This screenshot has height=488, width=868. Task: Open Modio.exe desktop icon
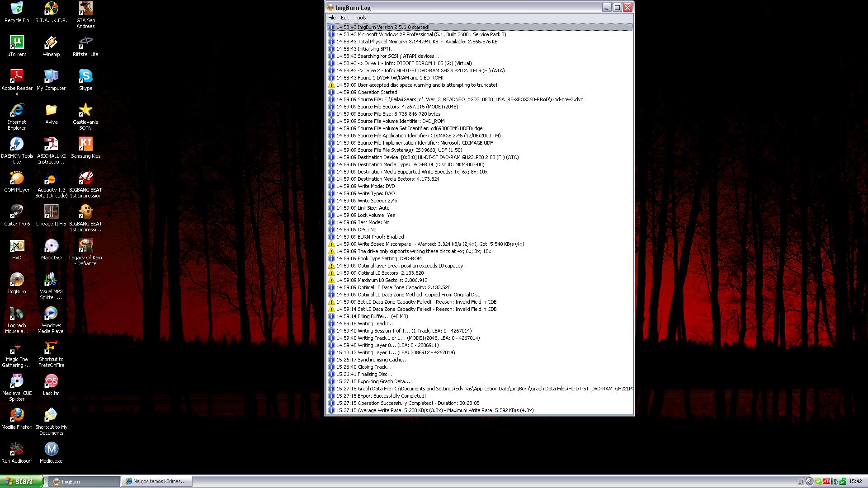tap(51, 453)
